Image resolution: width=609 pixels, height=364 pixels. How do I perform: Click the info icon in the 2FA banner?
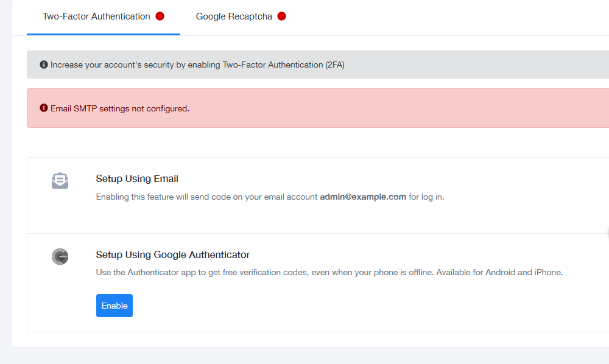44,65
